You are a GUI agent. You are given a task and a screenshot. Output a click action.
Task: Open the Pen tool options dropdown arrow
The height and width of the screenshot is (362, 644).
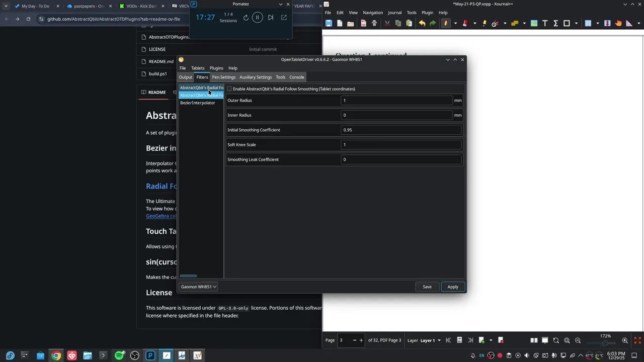(x=455, y=23)
